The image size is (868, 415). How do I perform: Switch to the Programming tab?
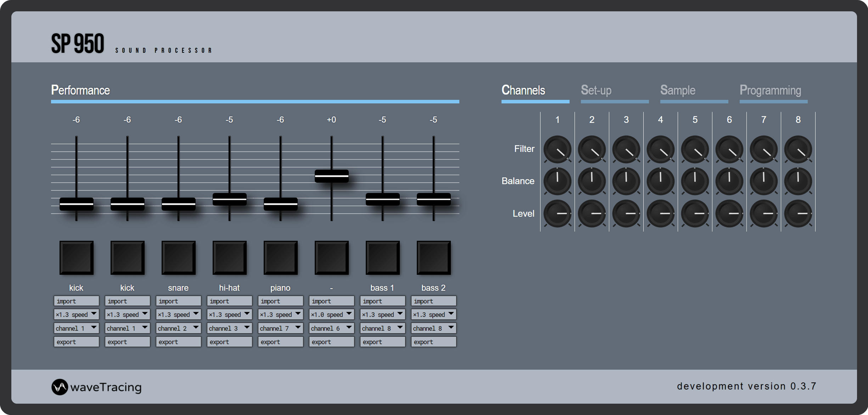coord(770,90)
